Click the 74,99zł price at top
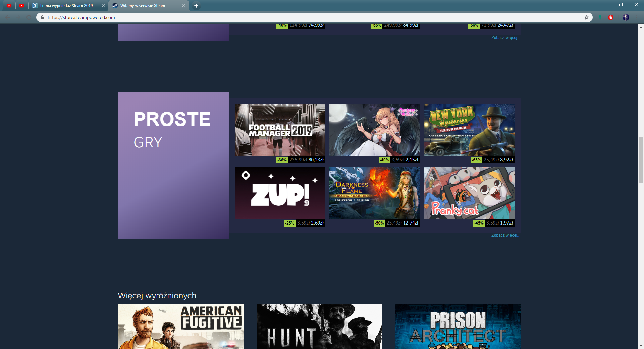Image resolution: width=644 pixels, height=349 pixels. (x=316, y=26)
